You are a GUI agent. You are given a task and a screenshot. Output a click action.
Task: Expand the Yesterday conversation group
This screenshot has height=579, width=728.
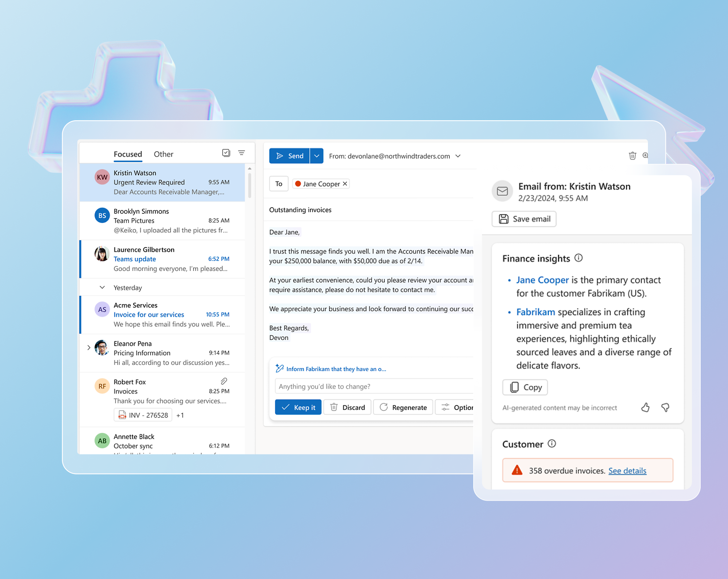[x=103, y=288]
